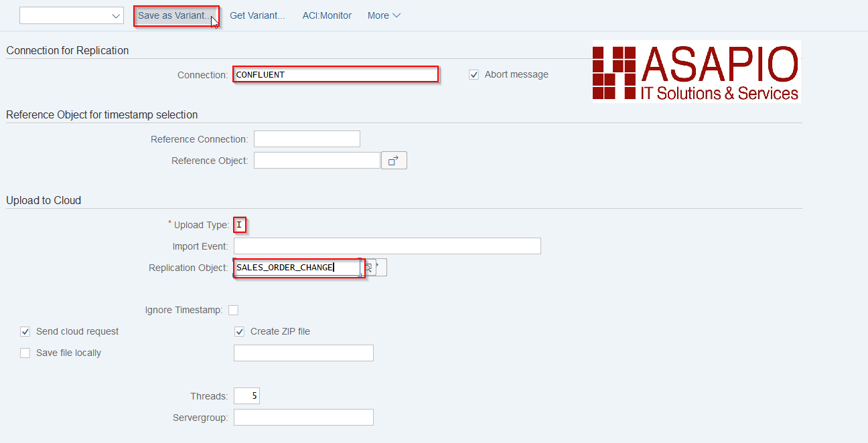Click the Ignore Timestamp label
This screenshot has width=868, height=443.
coord(184,311)
